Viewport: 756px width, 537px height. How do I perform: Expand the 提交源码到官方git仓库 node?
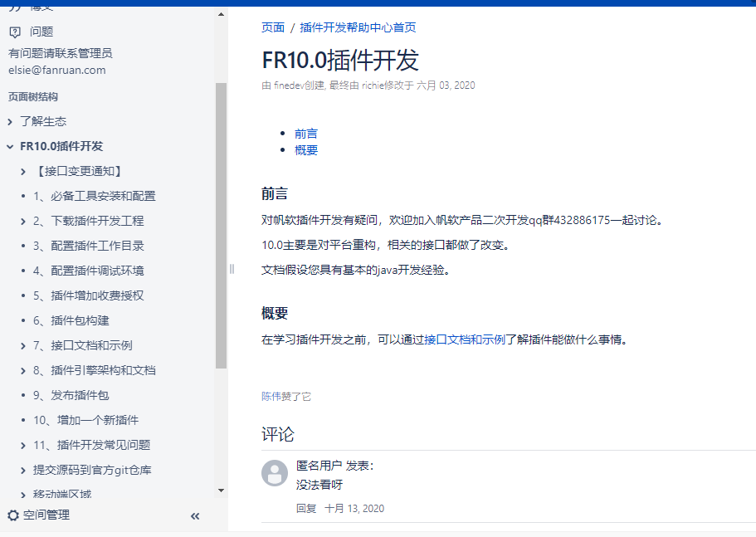point(23,471)
